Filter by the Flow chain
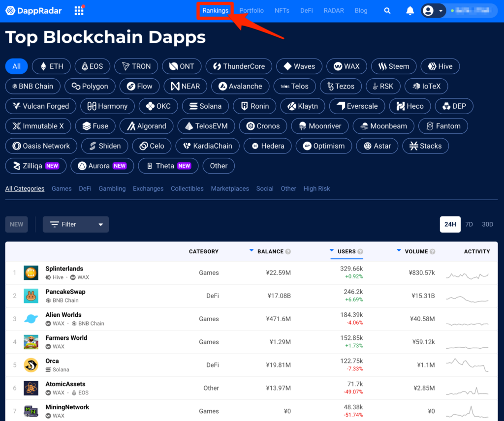The width and height of the screenshot is (504, 421). click(139, 87)
